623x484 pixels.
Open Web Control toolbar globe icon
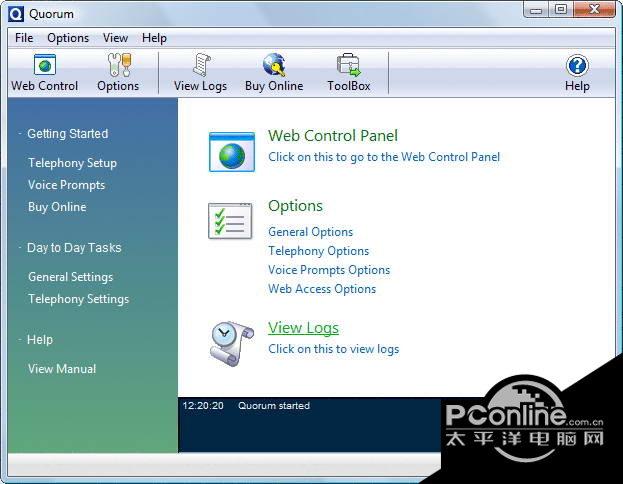pyautogui.click(x=44, y=65)
